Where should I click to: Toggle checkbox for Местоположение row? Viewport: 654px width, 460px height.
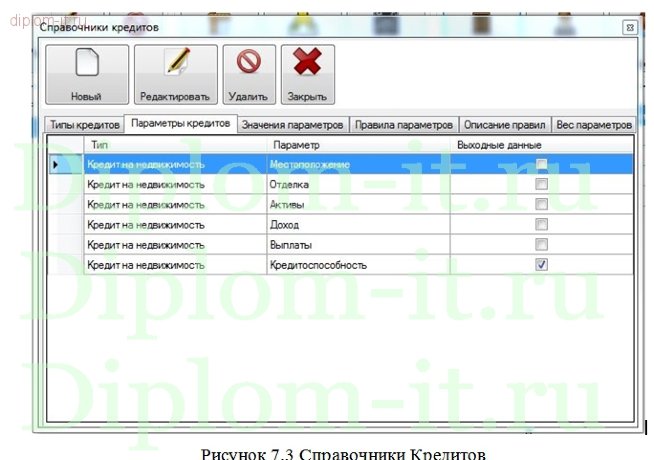coord(542,165)
